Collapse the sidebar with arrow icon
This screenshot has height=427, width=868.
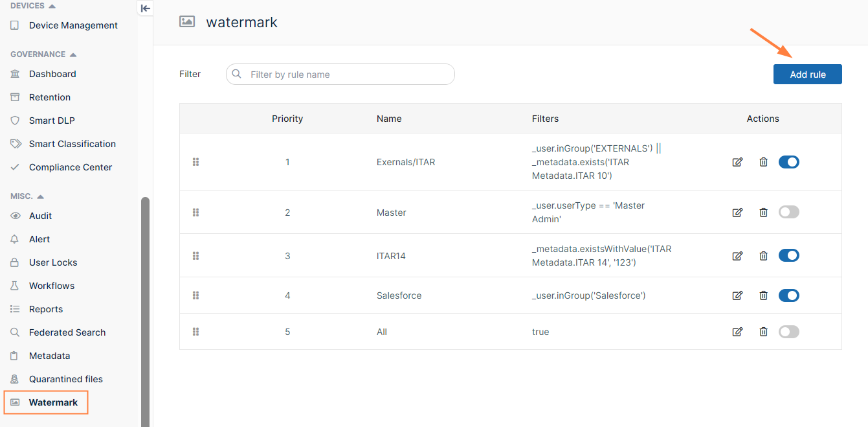tap(146, 8)
